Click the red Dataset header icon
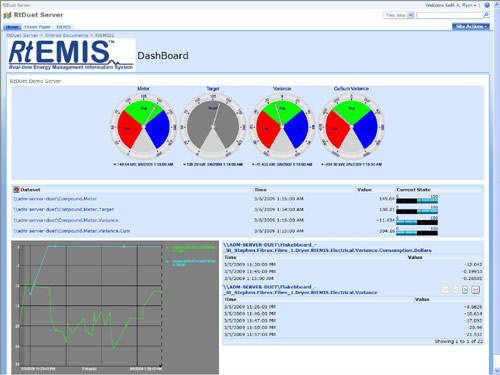Viewport: 500px width, 375px height. 16,190
